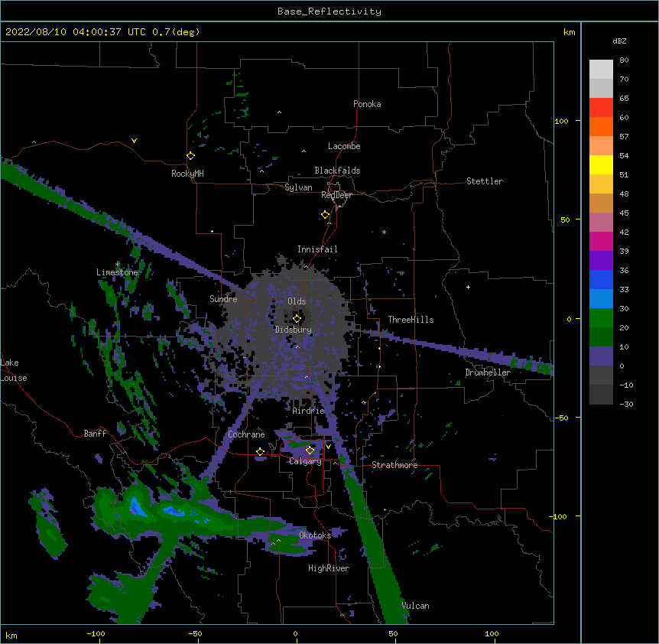The height and width of the screenshot is (644, 659).
Task: Click the yellow diamond marker near RockyMH
Action: point(190,156)
